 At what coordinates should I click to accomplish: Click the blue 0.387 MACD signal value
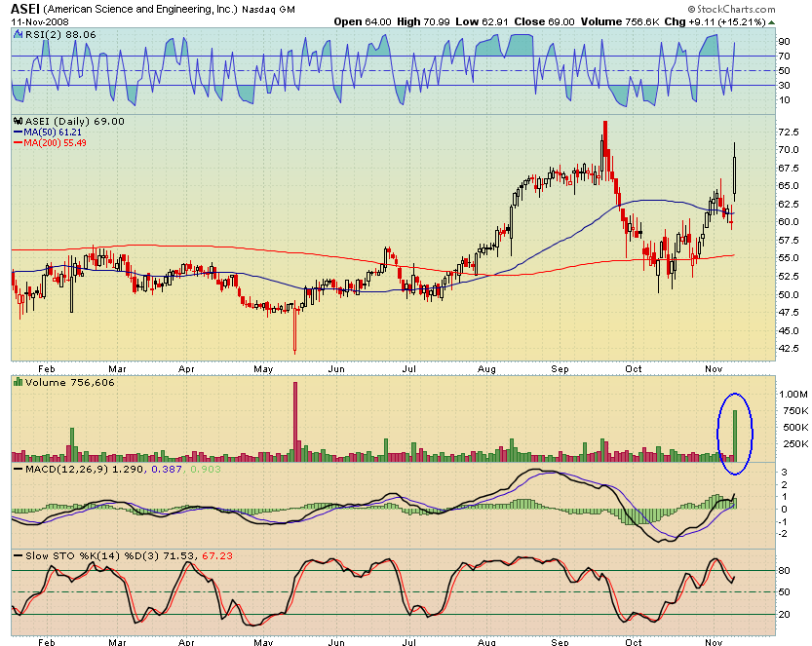point(167,469)
